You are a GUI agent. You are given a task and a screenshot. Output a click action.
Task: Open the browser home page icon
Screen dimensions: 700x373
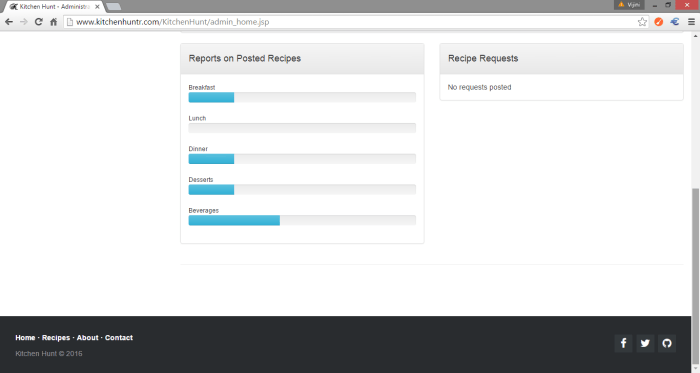[x=54, y=22]
